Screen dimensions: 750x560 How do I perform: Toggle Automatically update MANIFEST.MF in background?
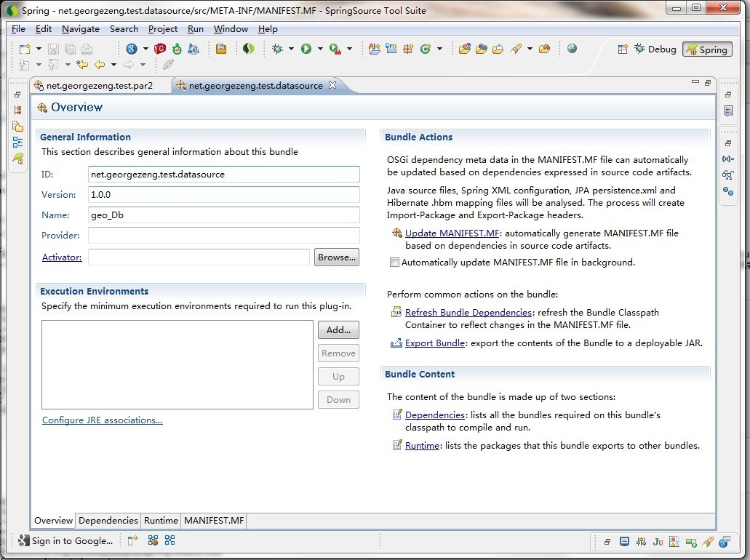pyautogui.click(x=394, y=262)
